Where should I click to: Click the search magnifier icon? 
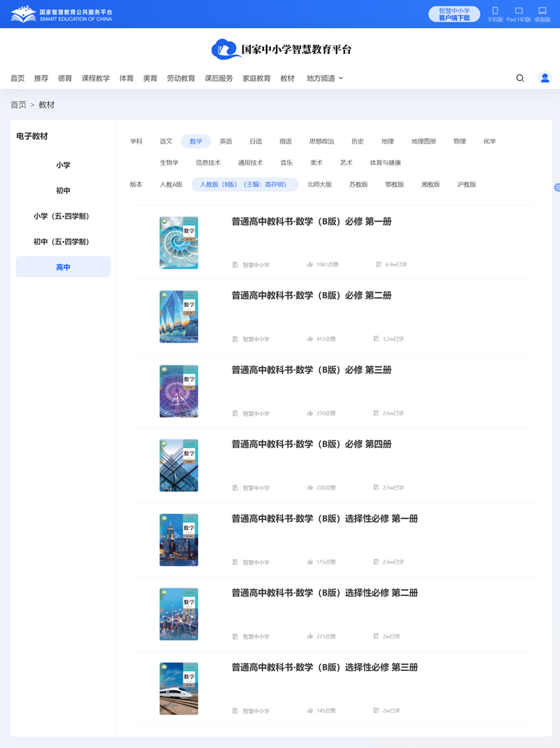(x=519, y=78)
